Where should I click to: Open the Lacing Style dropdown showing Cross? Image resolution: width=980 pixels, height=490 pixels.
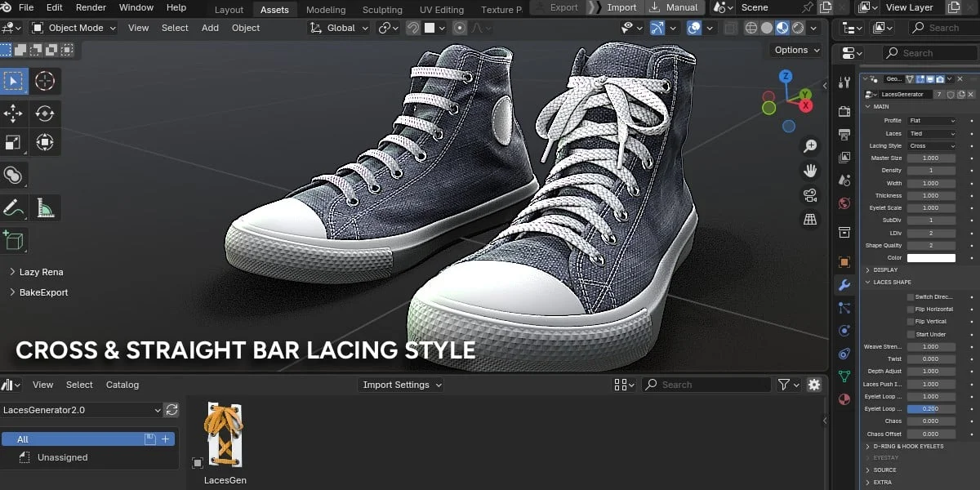(x=931, y=145)
